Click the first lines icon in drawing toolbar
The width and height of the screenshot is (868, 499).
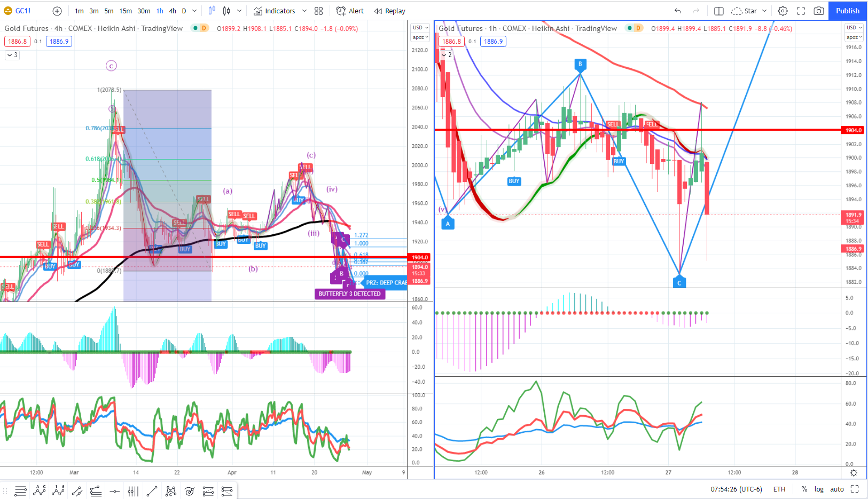tap(21, 491)
